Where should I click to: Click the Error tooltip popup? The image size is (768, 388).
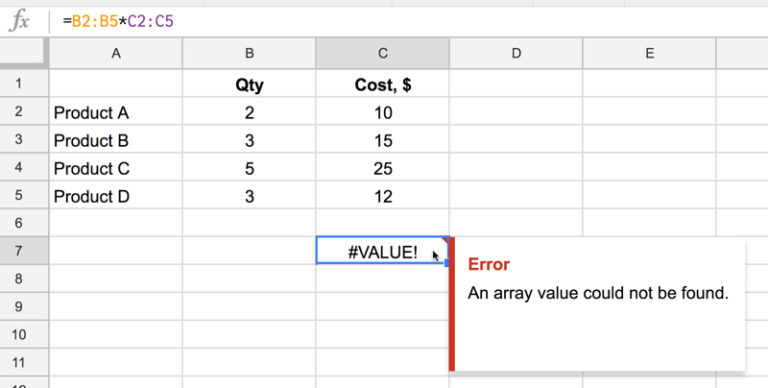tap(597, 304)
